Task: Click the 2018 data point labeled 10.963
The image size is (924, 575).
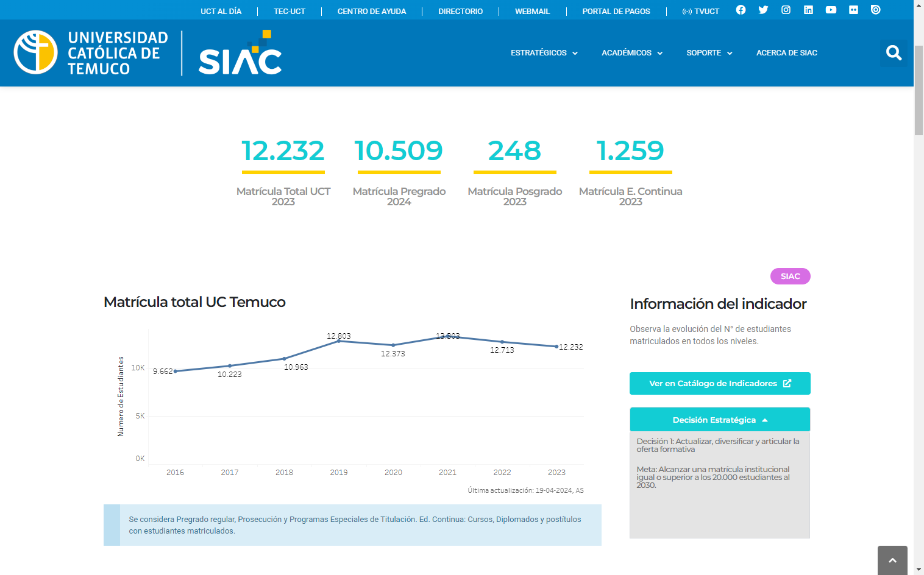Action: coord(284,358)
